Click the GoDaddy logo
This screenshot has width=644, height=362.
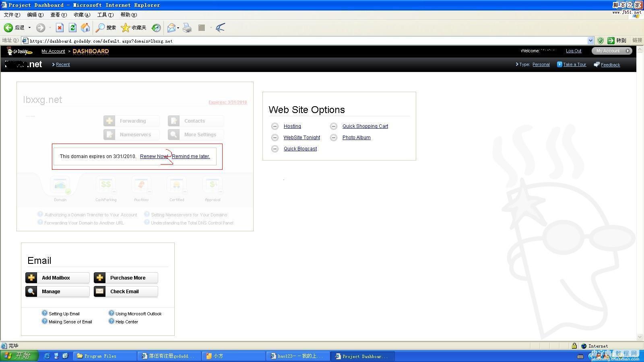[19, 51]
